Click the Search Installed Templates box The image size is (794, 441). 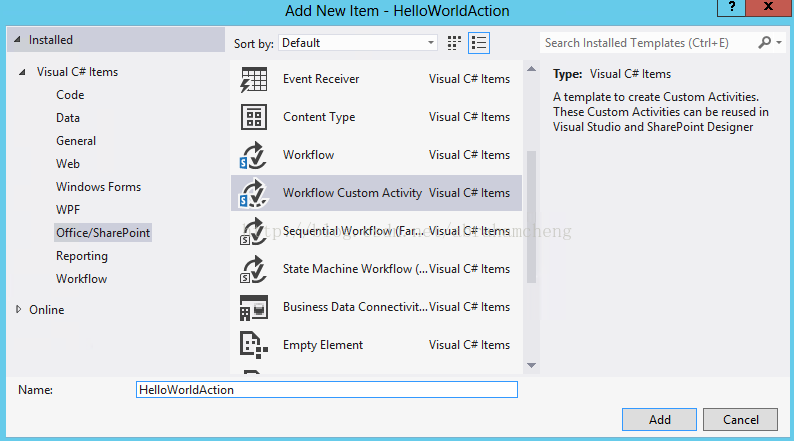[x=648, y=43]
